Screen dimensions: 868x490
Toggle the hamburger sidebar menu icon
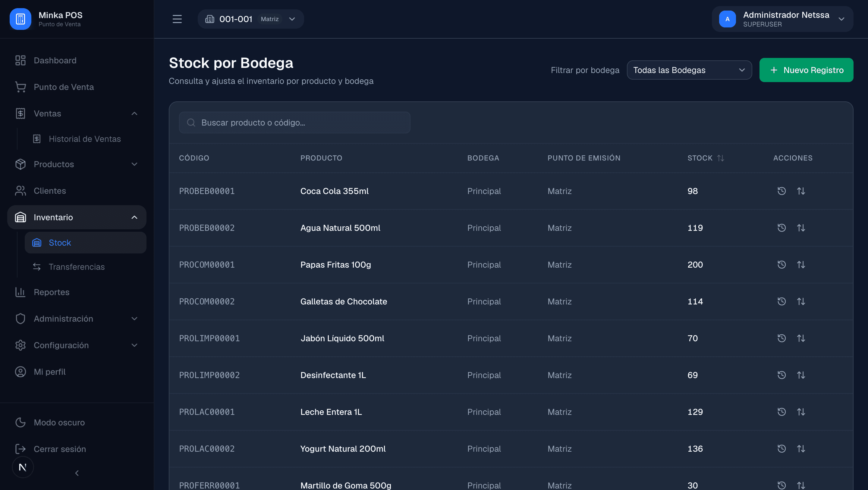point(177,19)
